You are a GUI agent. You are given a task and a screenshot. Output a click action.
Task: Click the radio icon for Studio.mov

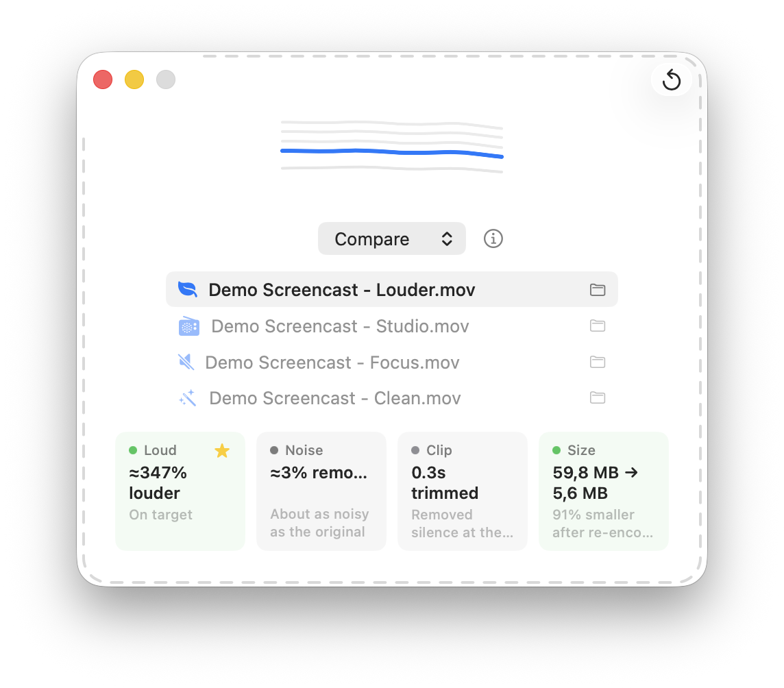188,326
